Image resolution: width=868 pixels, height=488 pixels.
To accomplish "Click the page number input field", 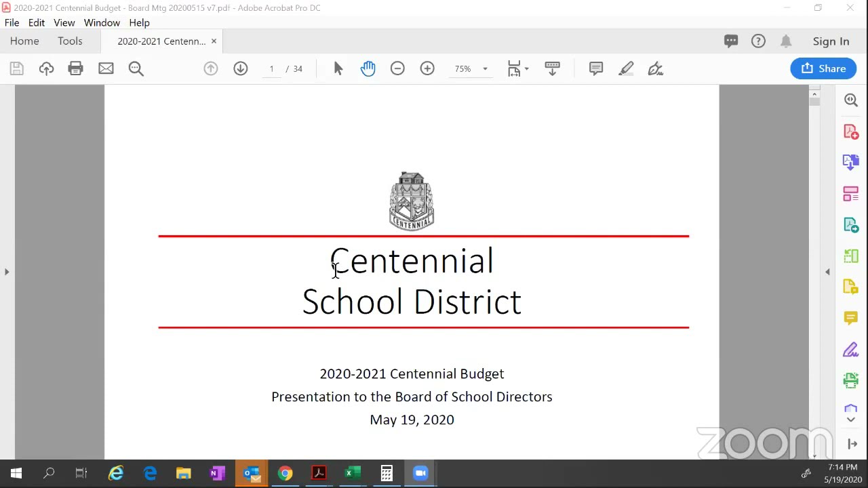I will (x=271, y=68).
